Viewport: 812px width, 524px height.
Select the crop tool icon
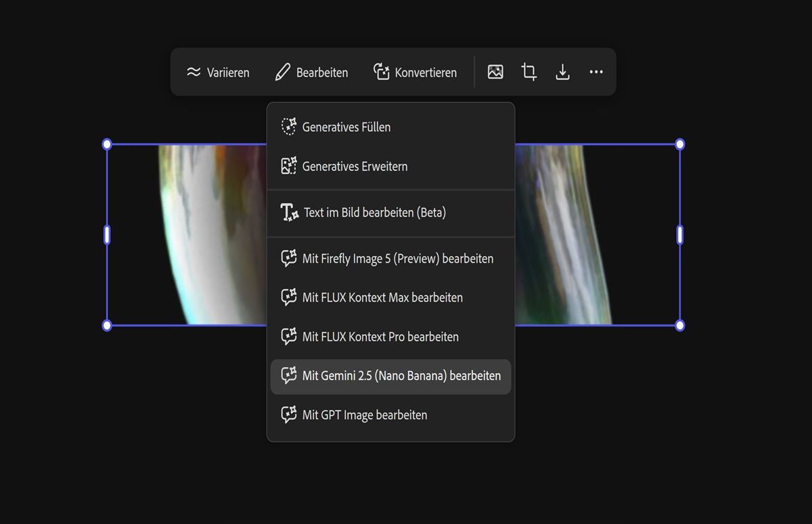coord(529,72)
